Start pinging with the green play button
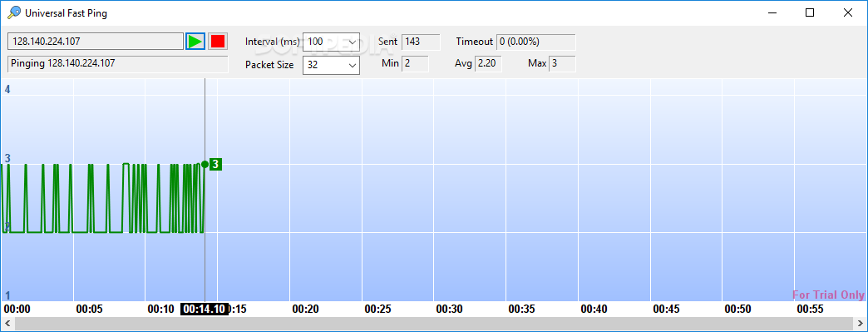This screenshot has height=332, width=868. tap(195, 41)
